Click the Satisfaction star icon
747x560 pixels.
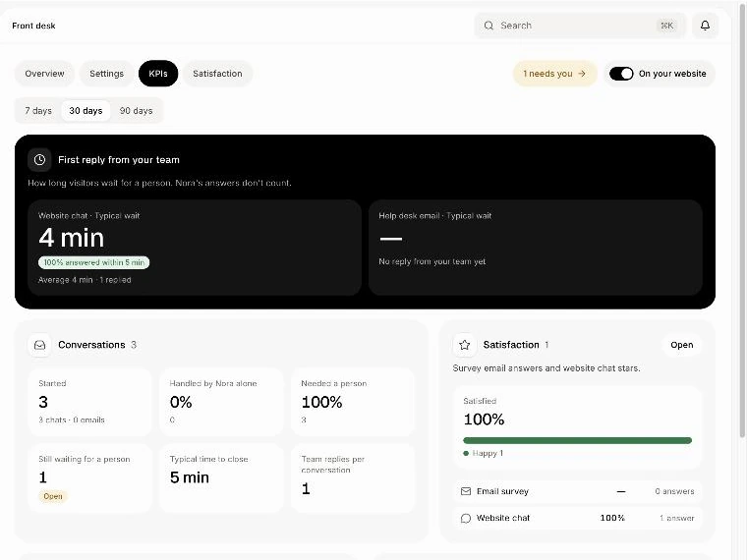tap(465, 345)
